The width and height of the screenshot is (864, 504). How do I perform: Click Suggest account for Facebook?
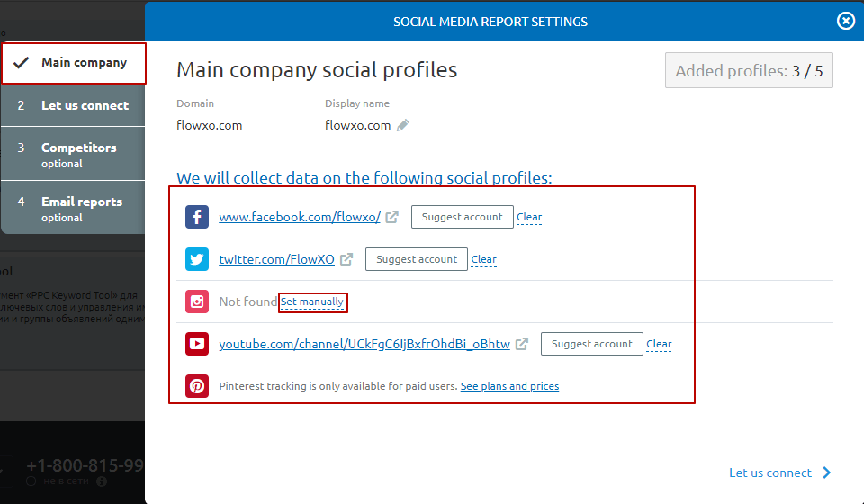pyautogui.click(x=463, y=217)
